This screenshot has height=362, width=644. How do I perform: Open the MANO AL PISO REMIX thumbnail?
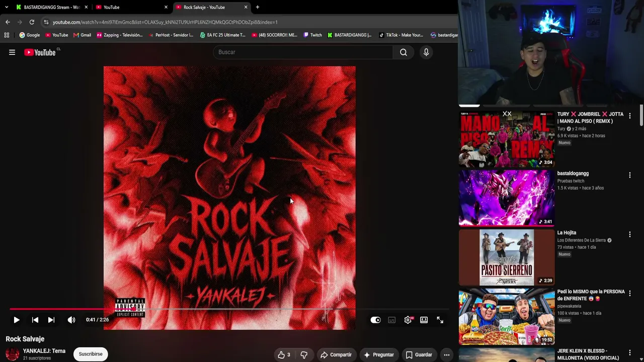tap(507, 139)
